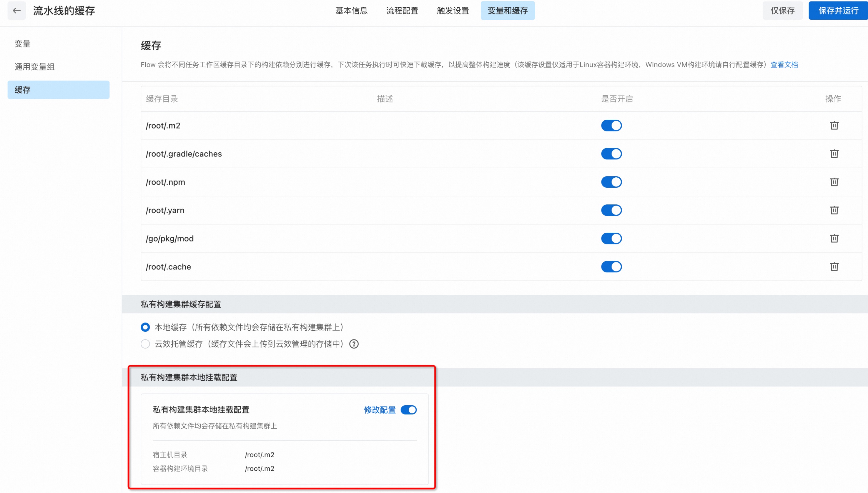The image size is (868, 493).
Task: Delete the /root/.m2 cache directory
Action: [x=834, y=126]
